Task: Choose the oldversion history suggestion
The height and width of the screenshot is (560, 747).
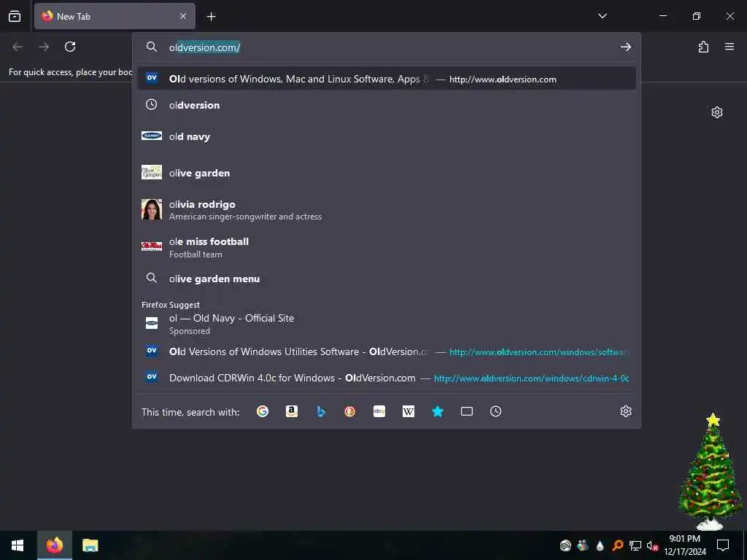Action: point(387,105)
